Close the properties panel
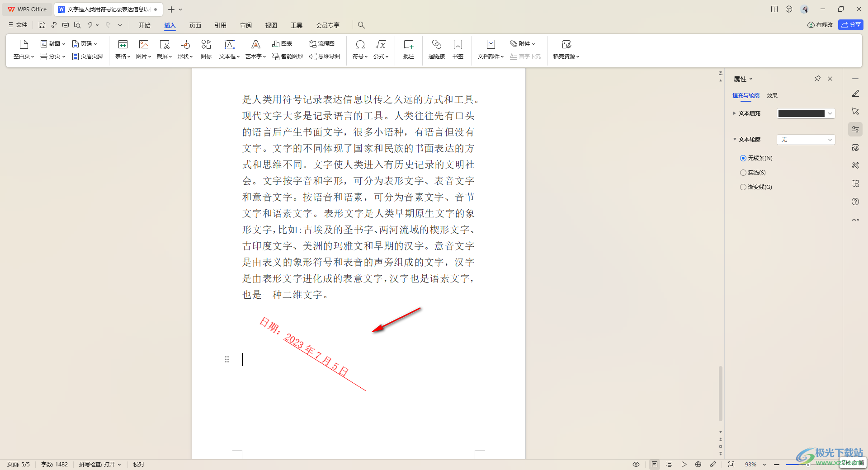This screenshot has width=868, height=470. 830,79
